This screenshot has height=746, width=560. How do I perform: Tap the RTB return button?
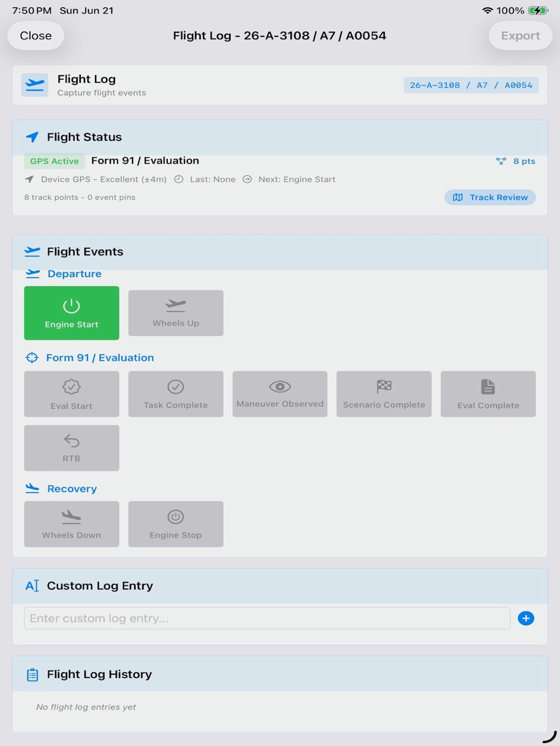point(72,448)
